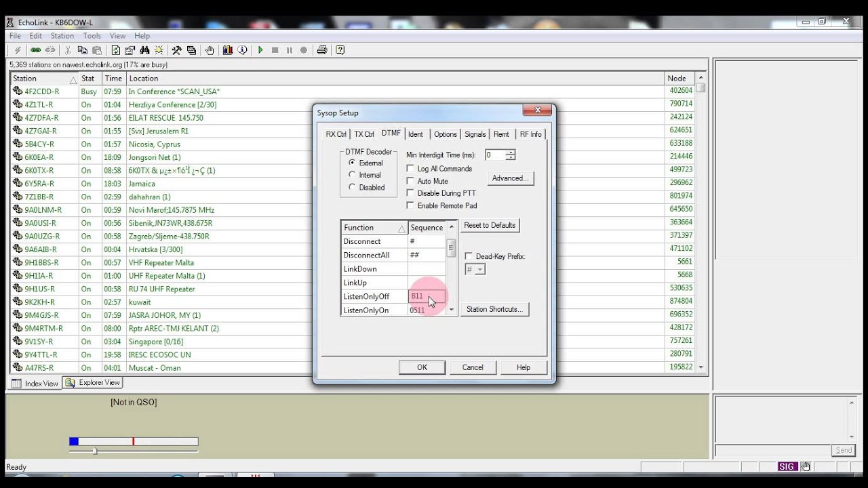Click the Cut scissors toolbar icon
868x488 pixels.
(x=68, y=50)
